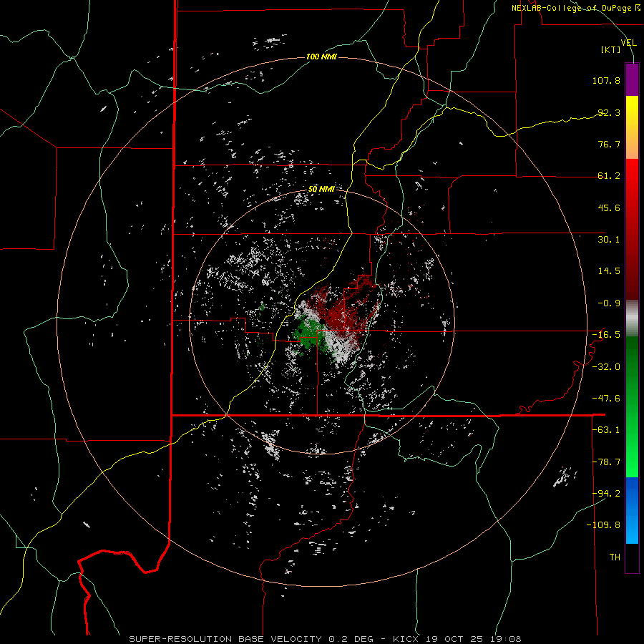Image resolution: width=644 pixels, height=644 pixels.
Task: Click the VEL legend title
Action: pyautogui.click(x=629, y=42)
